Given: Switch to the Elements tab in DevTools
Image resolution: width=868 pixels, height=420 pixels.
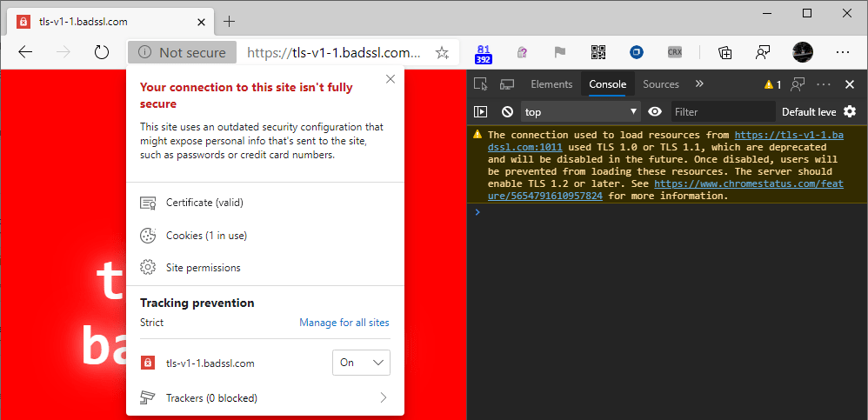Looking at the screenshot, I should [551, 84].
